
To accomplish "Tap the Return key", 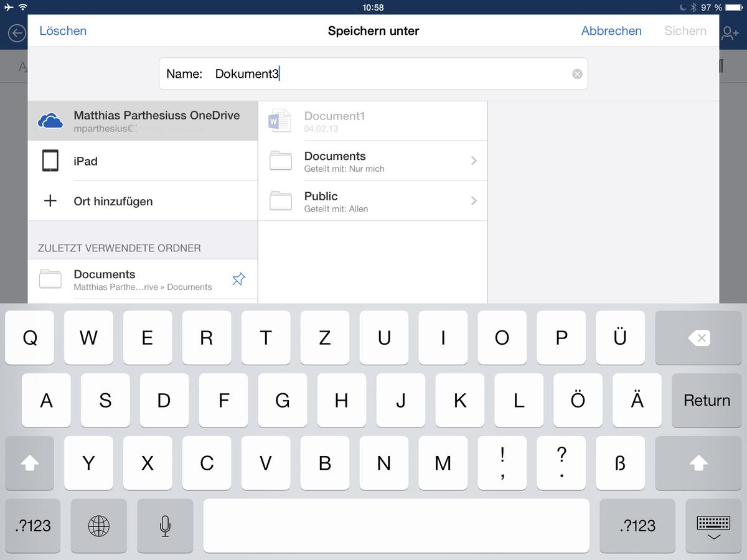I will [x=707, y=400].
